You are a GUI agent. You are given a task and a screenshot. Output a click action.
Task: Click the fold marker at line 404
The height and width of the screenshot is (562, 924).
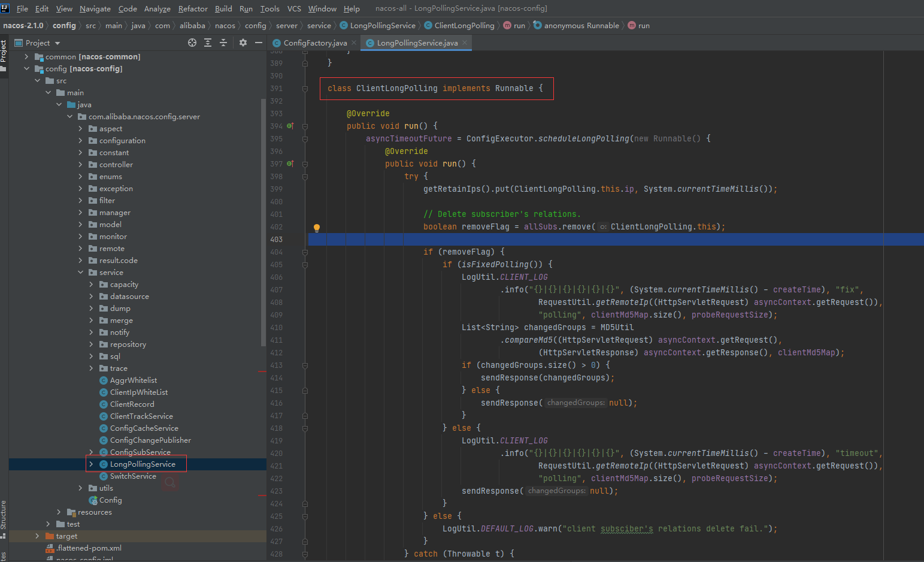tap(305, 252)
